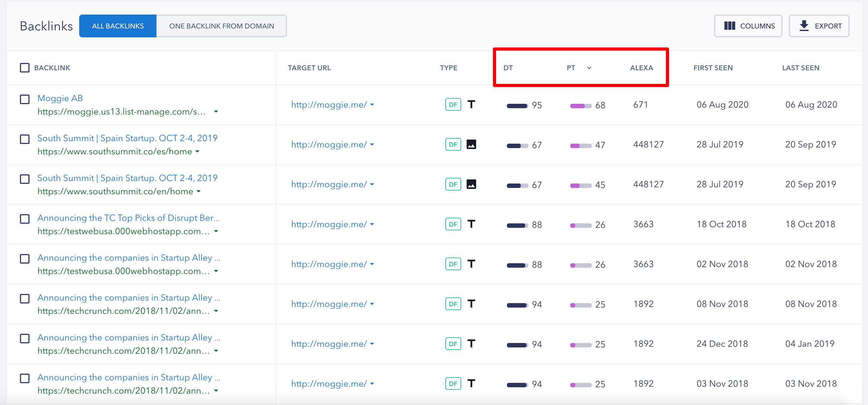Click the text-type T icon in Moggie AB row
The width and height of the screenshot is (868, 405).
(x=471, y=105)
